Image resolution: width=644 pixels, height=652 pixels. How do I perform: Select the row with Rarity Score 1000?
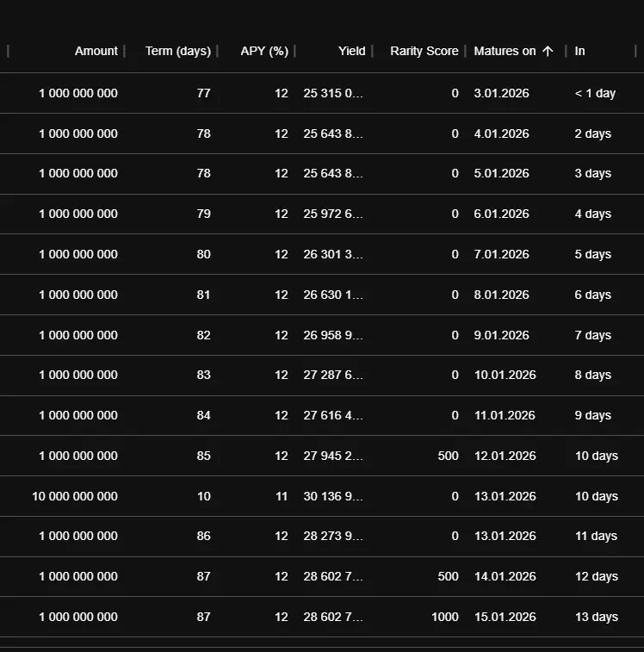tap(322, 617)
